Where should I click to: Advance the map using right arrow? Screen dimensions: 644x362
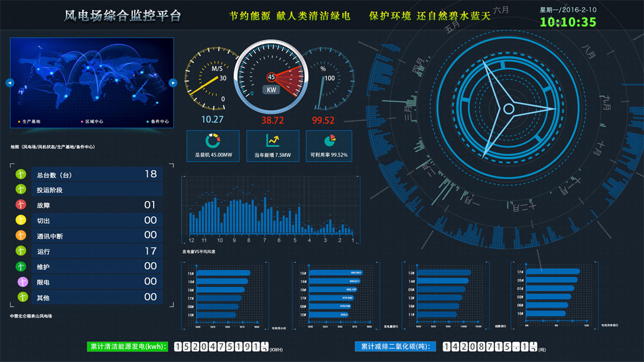[x=173, y=83]
